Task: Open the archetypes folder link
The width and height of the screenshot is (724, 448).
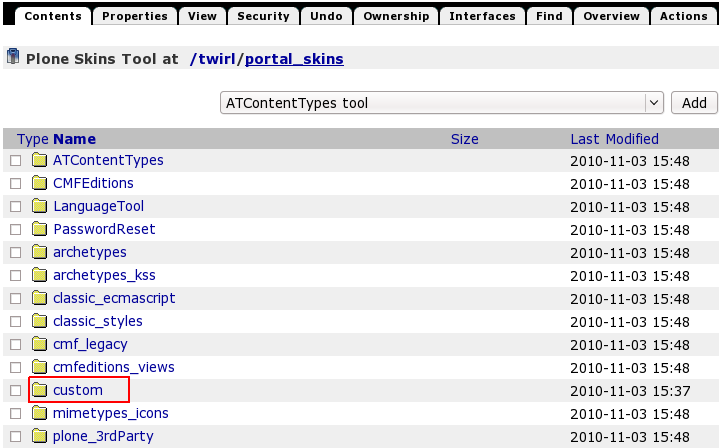Action: pos(90,252)
